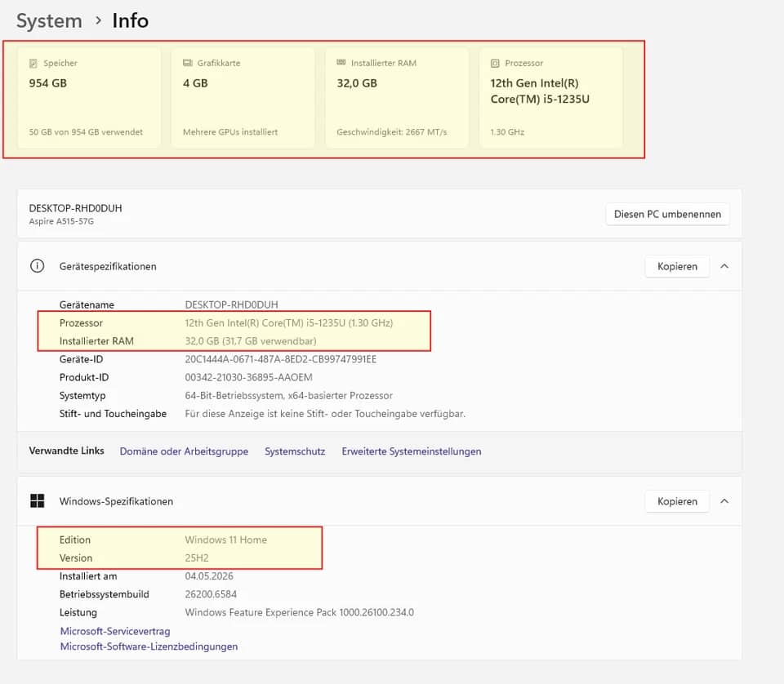
Task: Click the Windows logo icon
Action: point(38,500)
